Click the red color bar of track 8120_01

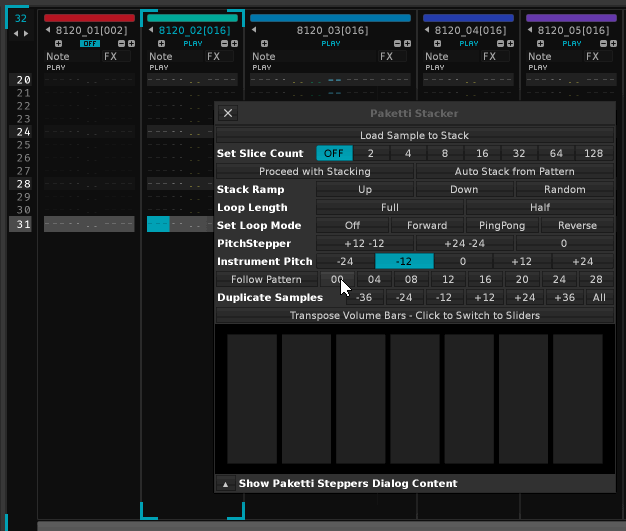[x=89, y=18]
